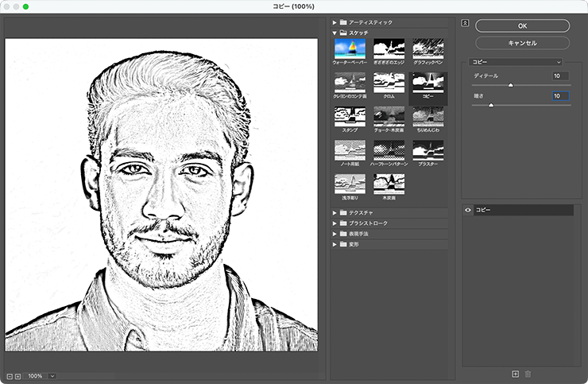
Task: Zoom out the preview with minus button
Action: click(9, 375)
